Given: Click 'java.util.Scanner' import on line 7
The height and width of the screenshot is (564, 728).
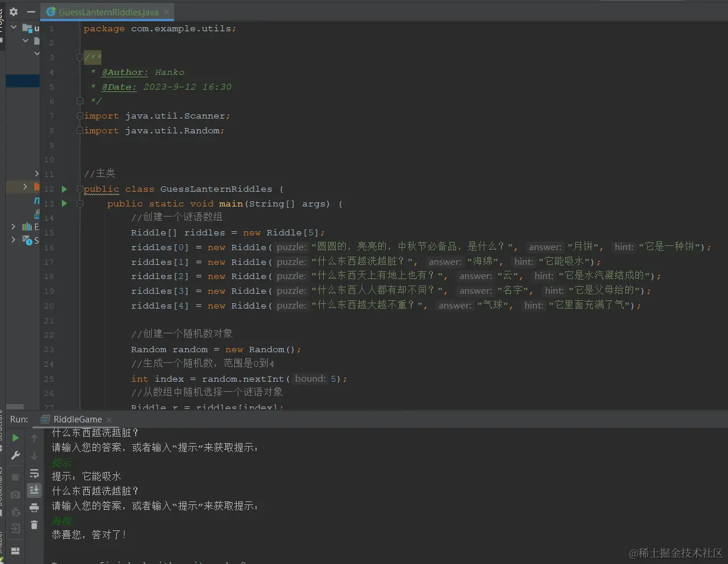Looking at the screenshot, I should click(x=175, y=116).
